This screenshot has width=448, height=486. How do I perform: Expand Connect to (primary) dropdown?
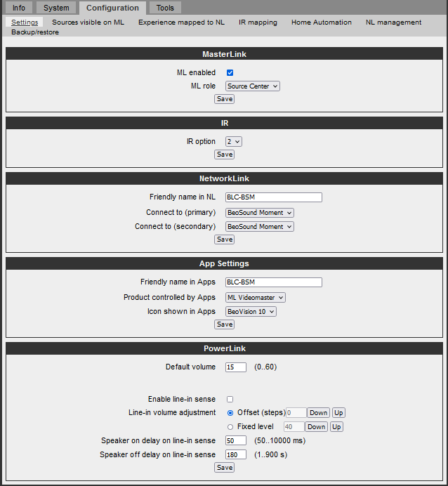point(260,213)
